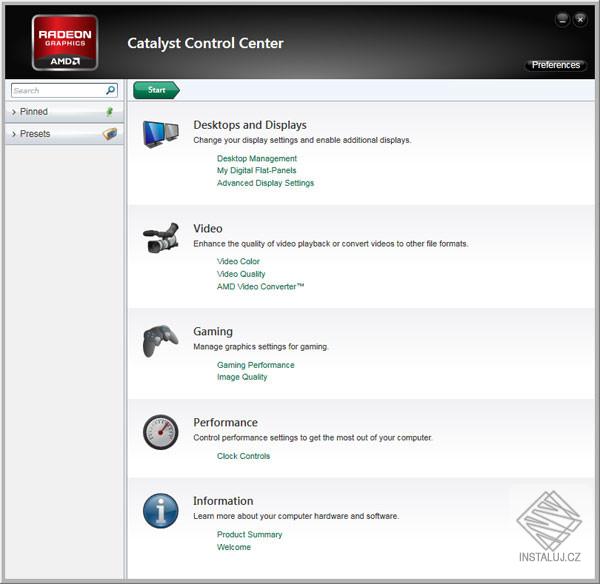Select the Information section heading
The image size is (600, 584).
click(x=223, y=501)
